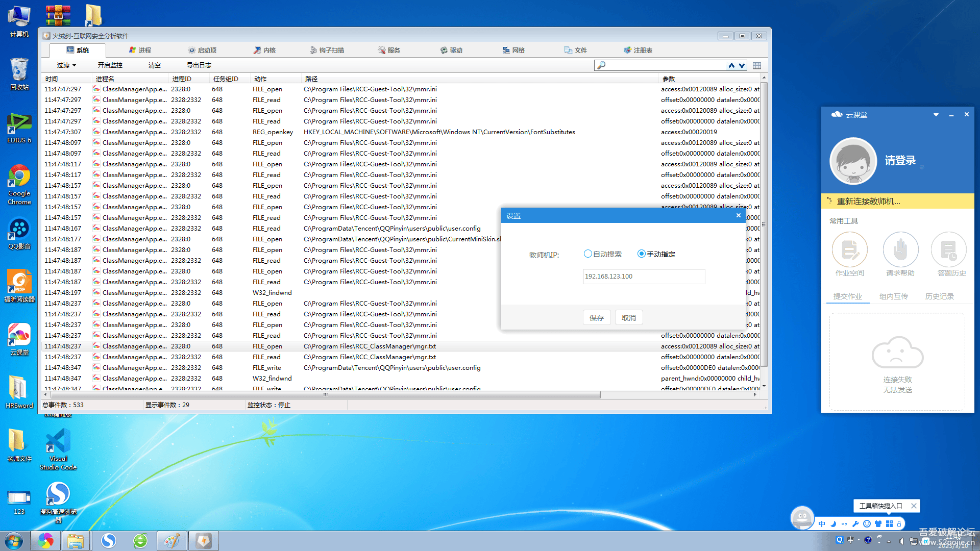Viewport: 980px width, 551px height.
Task: Open the toolbox grid icon on IME bar
Action: coord(889,524)
